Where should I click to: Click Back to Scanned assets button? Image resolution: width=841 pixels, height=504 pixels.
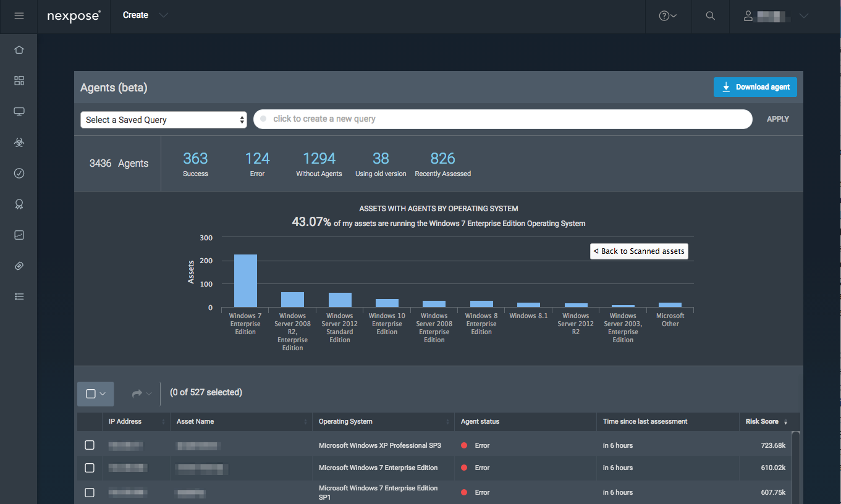(x=639, y=251)
